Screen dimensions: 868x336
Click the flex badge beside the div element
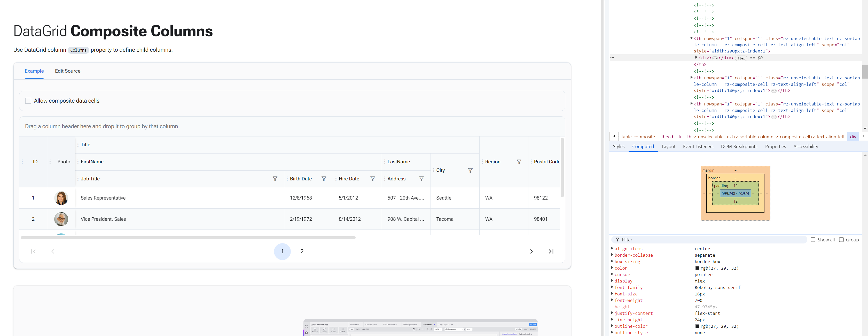click(x=741, y=58)
